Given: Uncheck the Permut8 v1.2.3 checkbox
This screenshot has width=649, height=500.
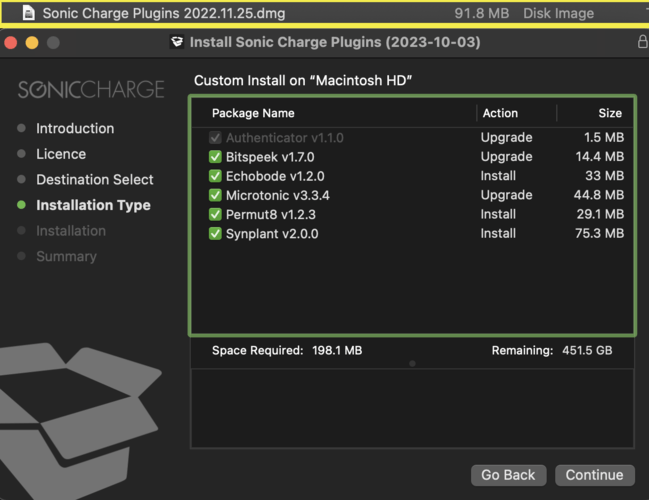Looking at the screenshot, I should pos(215,214).
